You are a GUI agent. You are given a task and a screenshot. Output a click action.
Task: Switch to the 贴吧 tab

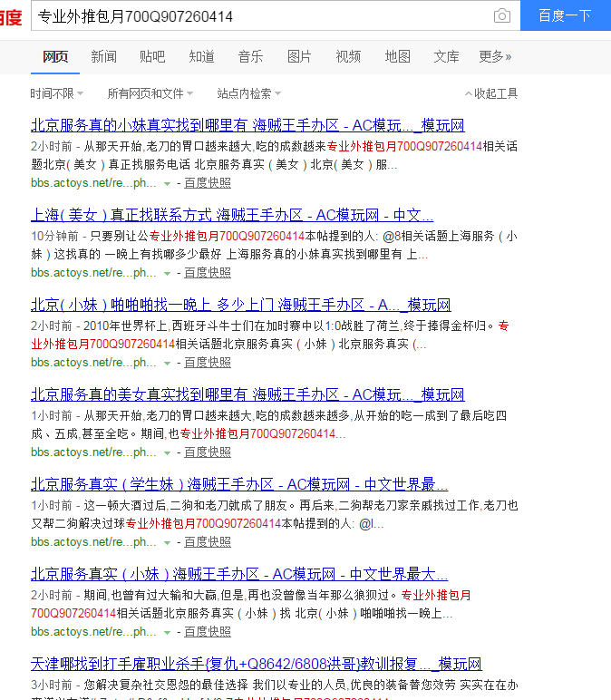coord(152,57)
